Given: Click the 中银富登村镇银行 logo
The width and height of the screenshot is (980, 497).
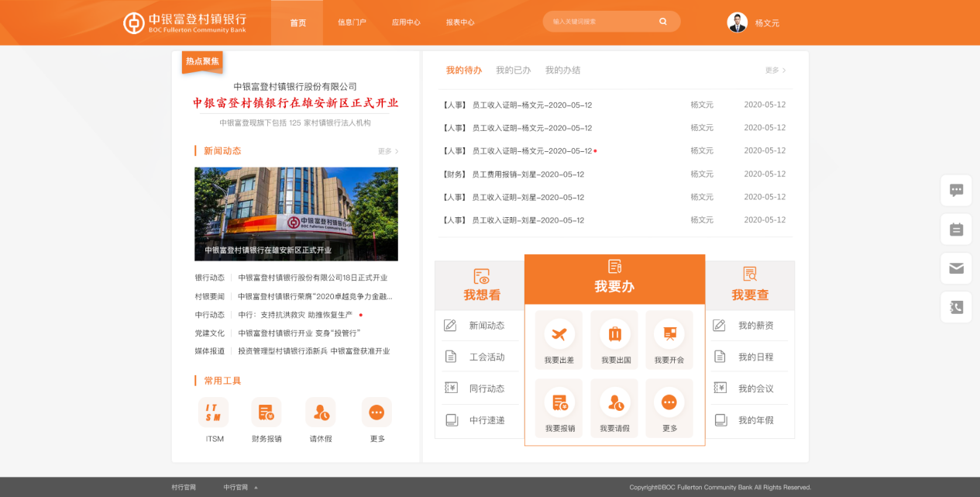Looking at the screenshot, I should coord(185,22).
